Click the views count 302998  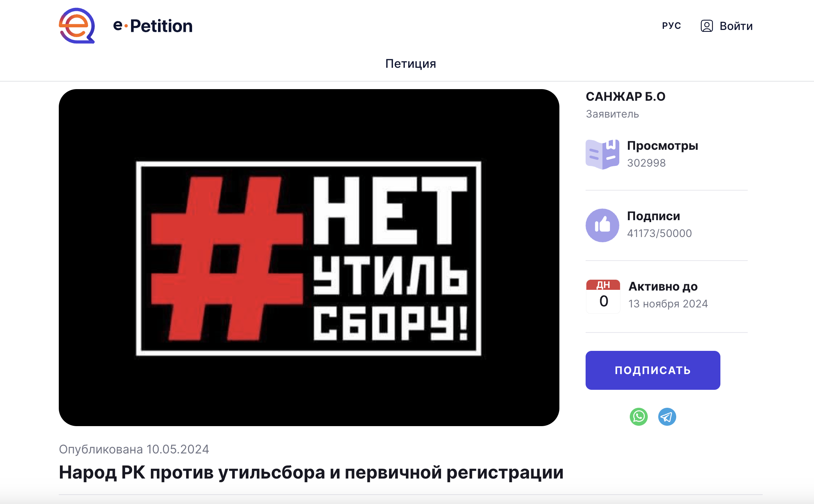coord(646,163)
